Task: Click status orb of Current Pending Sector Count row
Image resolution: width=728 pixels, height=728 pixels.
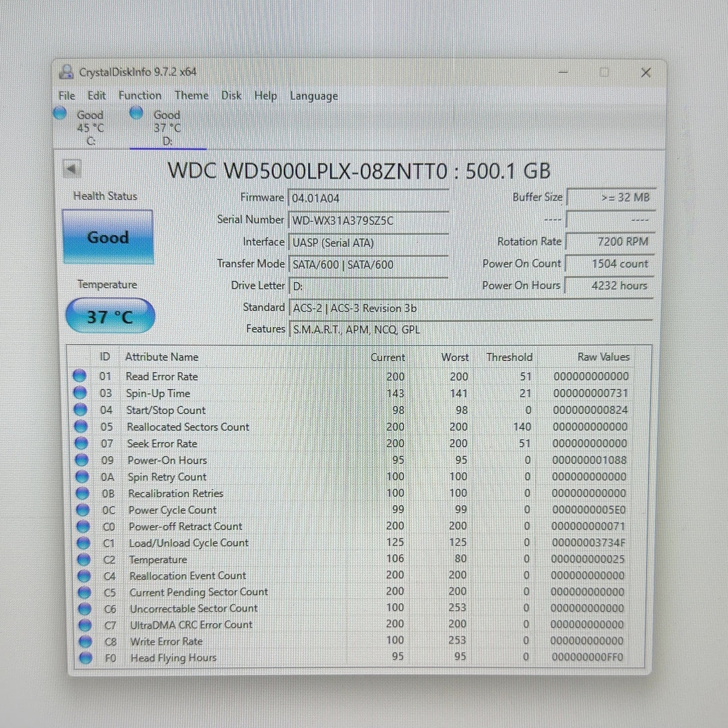Action: (x=84, y=592)
